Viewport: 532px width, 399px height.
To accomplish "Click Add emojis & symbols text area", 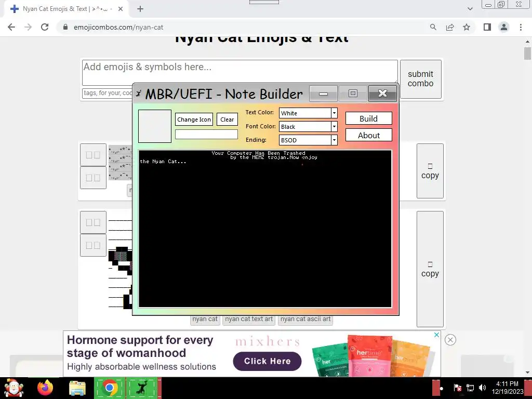I will tap(240, 72).
